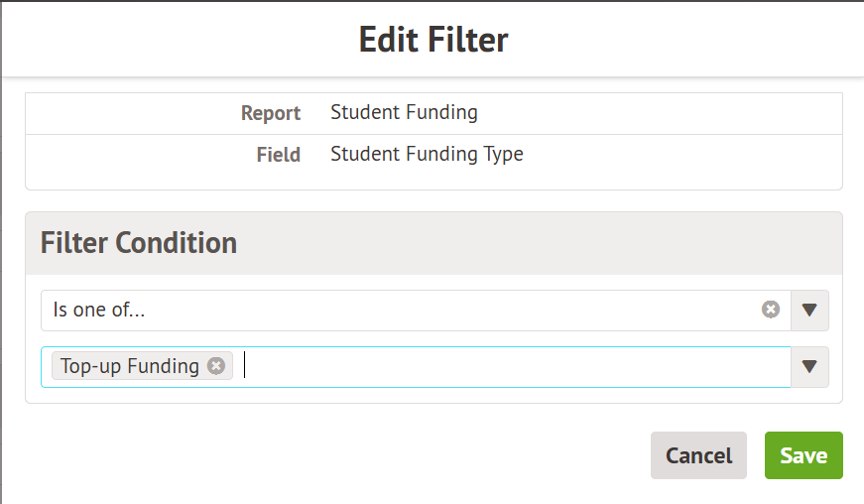
Task: Open the "Is one of..." dropdown arrow
Action: point(809,310)
